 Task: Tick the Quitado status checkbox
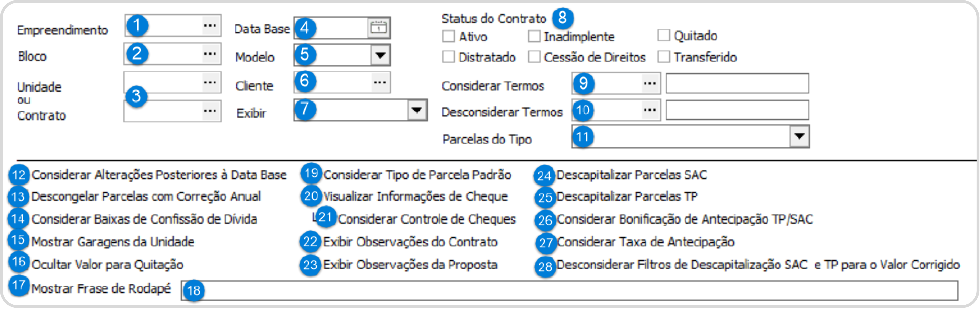(663, 35)
